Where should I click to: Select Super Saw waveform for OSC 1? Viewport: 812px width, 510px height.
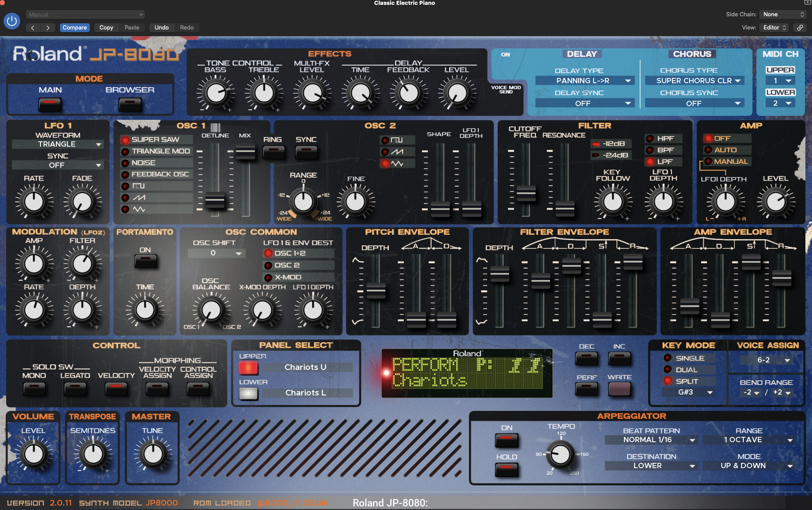pos(156,139)
